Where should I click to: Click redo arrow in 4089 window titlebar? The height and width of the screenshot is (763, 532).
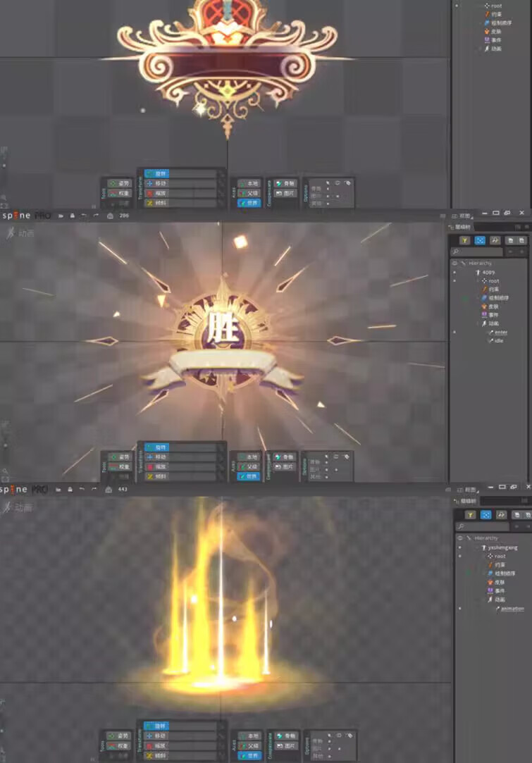(96, 216)
